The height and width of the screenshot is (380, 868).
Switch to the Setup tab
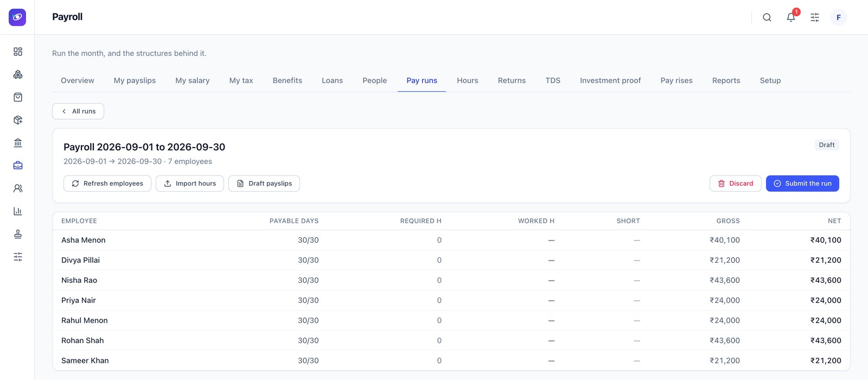point(770,80)
